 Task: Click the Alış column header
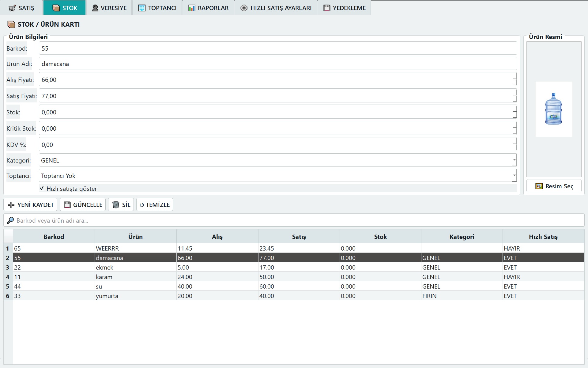[x=217, y=237]
